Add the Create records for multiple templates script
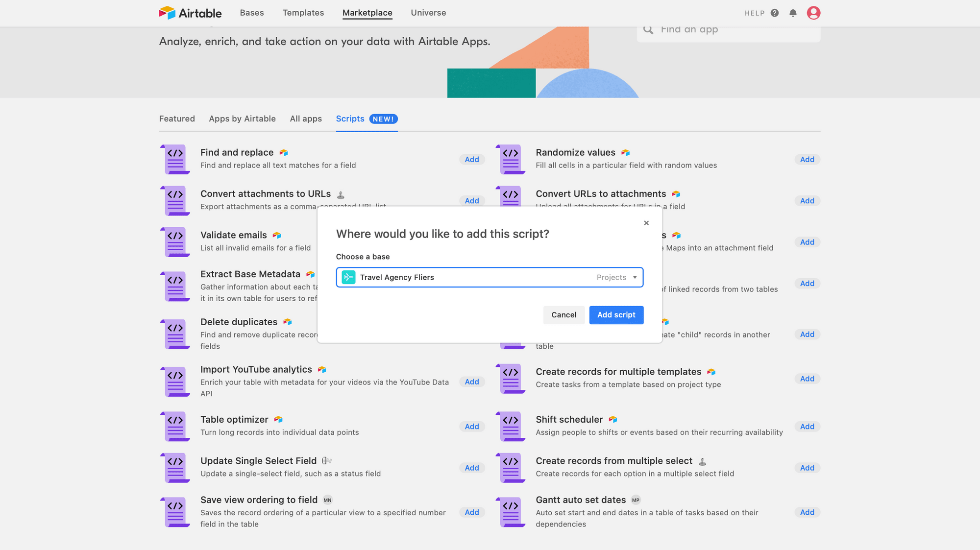Image resolution: width=980 pixels, height=550 pixels. point(807,379)
